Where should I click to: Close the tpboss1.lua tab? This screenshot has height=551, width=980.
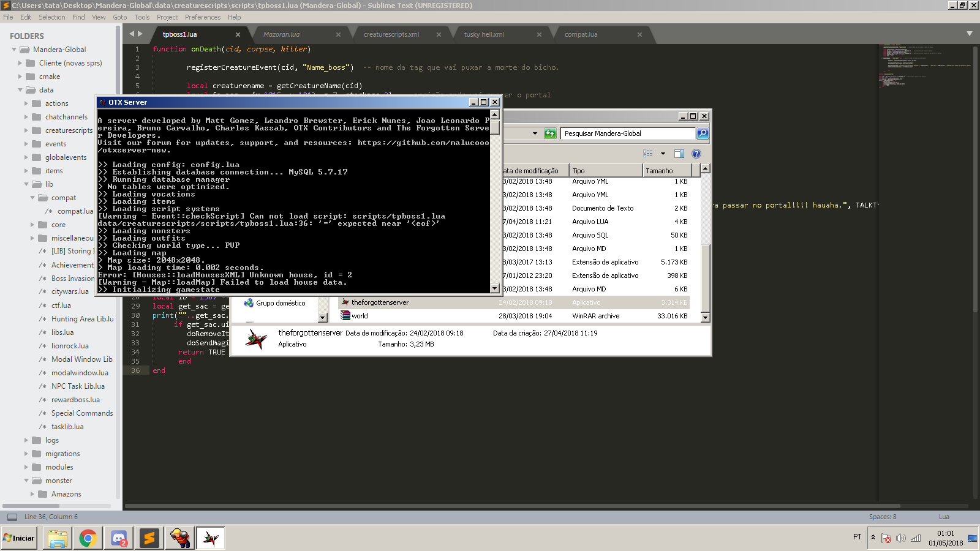238,34
